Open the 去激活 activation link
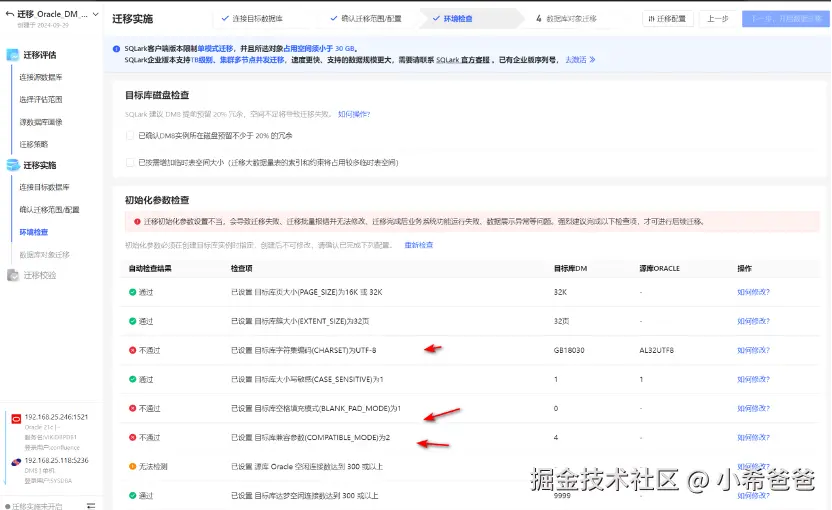This screenshot has height=510, width=832. click(x=576, y=59)
